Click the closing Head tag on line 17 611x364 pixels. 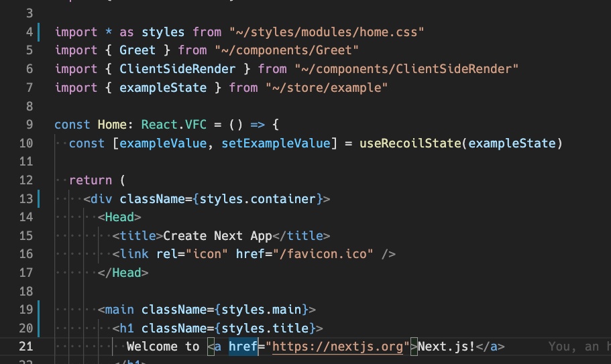click(123, 273)
